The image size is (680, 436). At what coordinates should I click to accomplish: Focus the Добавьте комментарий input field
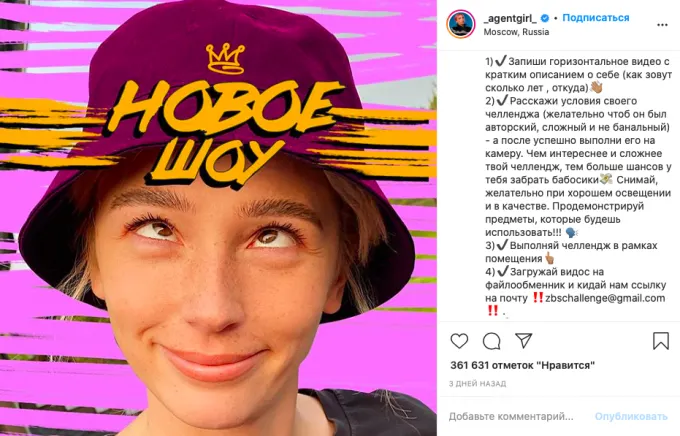click(511, 416)
